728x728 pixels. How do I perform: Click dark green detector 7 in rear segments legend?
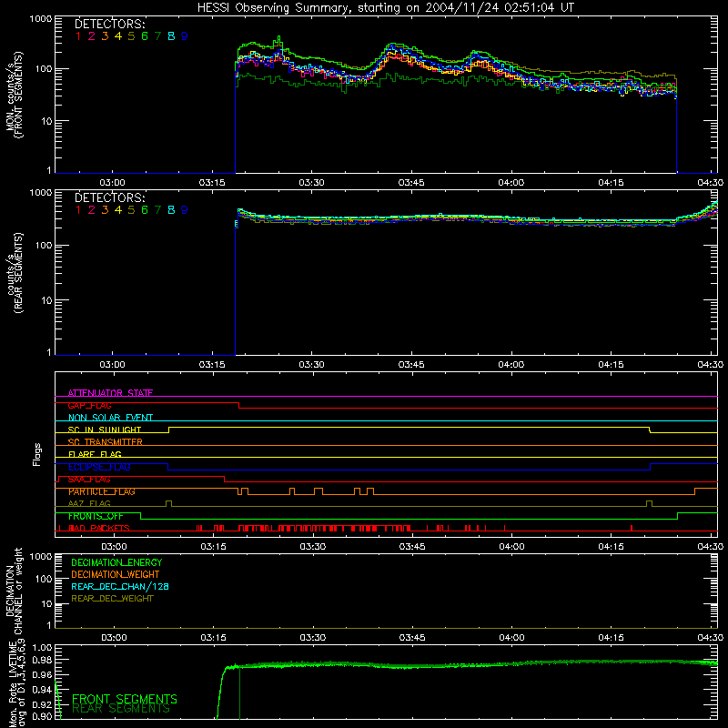(x=157, y=210)
